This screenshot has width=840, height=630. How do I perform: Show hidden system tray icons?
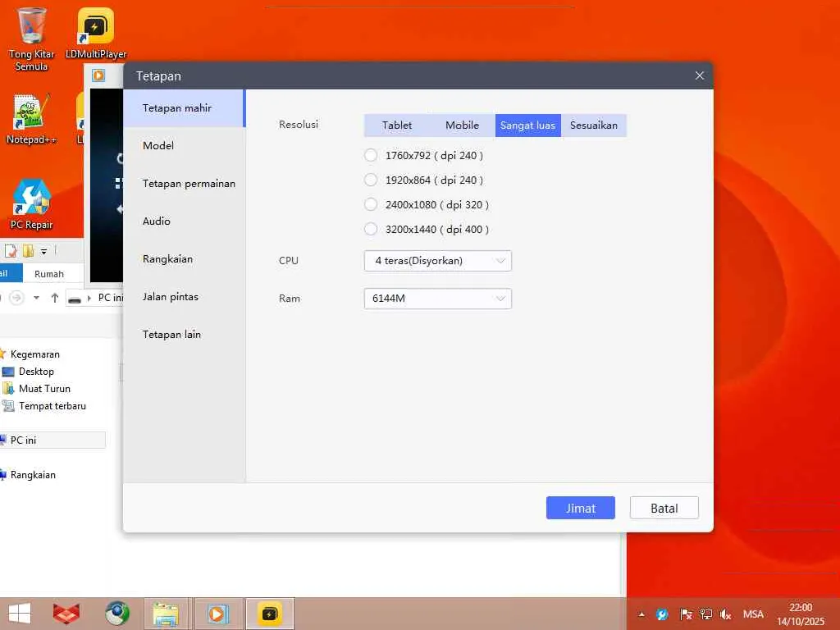click(x=641, y=614)
